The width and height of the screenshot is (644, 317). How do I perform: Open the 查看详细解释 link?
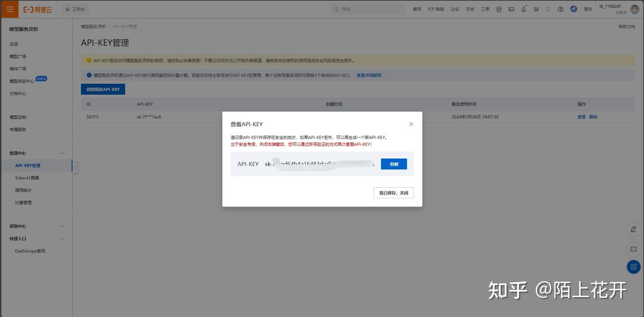point(369,75)
